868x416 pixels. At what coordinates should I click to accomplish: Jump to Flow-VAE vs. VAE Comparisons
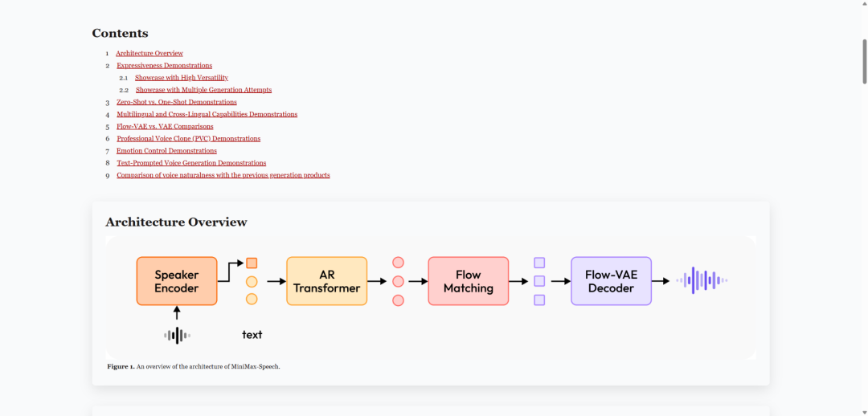(x=165, y=127)
